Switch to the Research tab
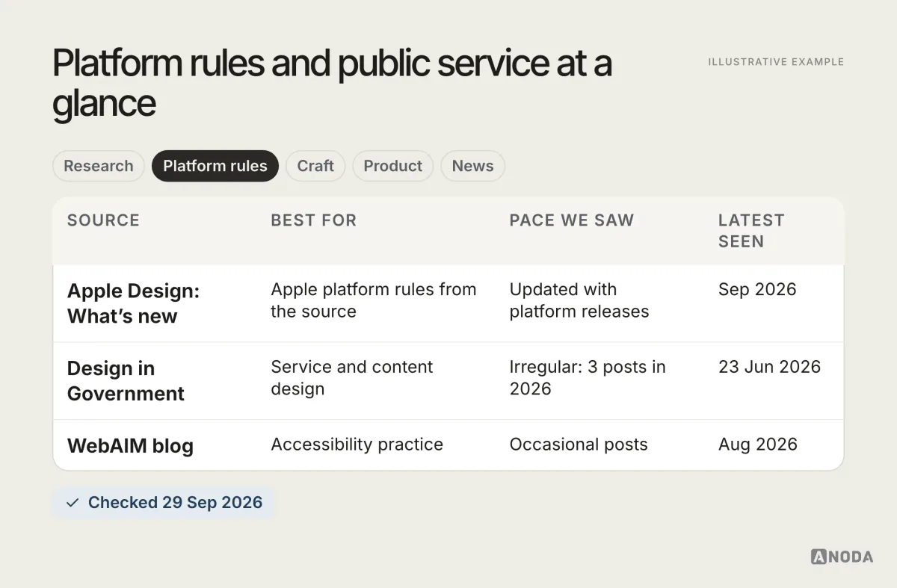This screenshot has height=588, width=897. tap(99, 166)
